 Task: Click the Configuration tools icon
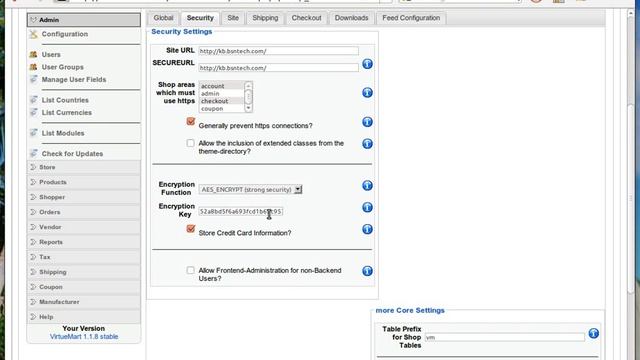(x=33, y=34)
